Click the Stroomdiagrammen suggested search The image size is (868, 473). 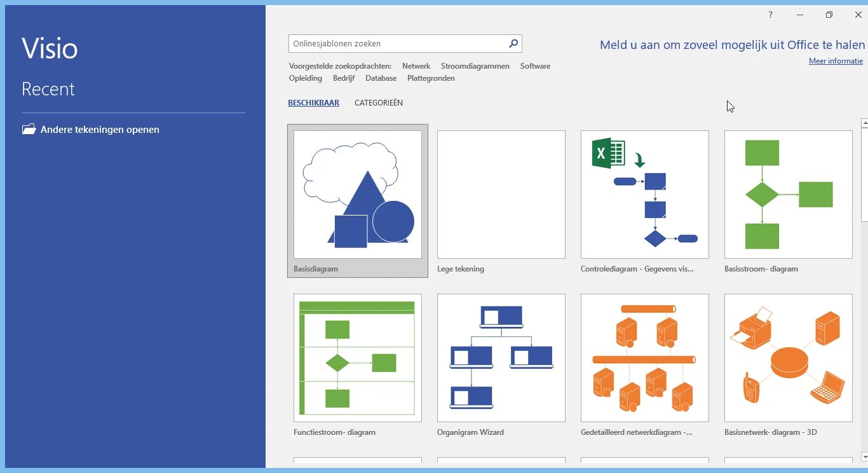coord(475,66)
